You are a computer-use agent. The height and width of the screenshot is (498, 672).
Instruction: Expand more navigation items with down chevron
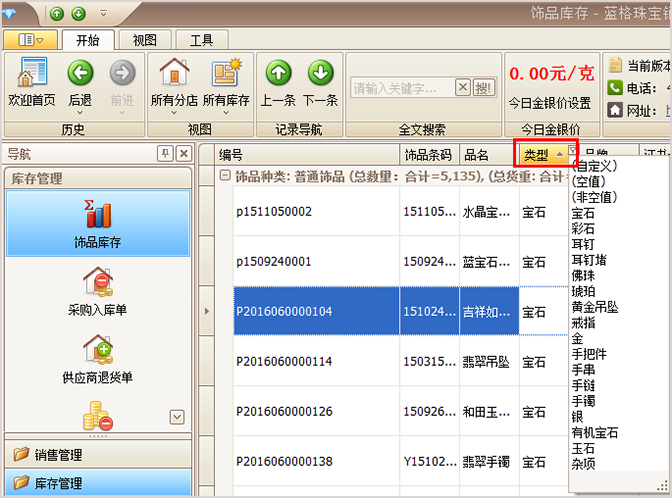click(x=177, y=417)
